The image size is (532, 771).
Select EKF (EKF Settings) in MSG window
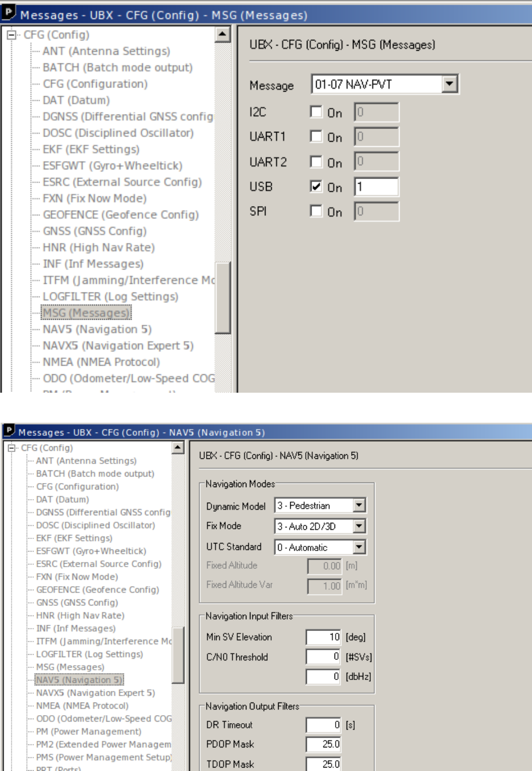coord(90,150)
